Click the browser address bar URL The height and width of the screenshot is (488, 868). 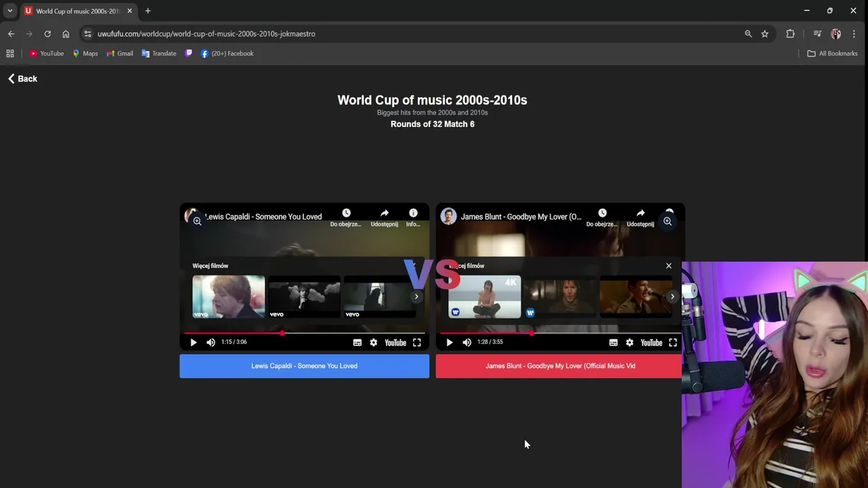coord(206,34)
